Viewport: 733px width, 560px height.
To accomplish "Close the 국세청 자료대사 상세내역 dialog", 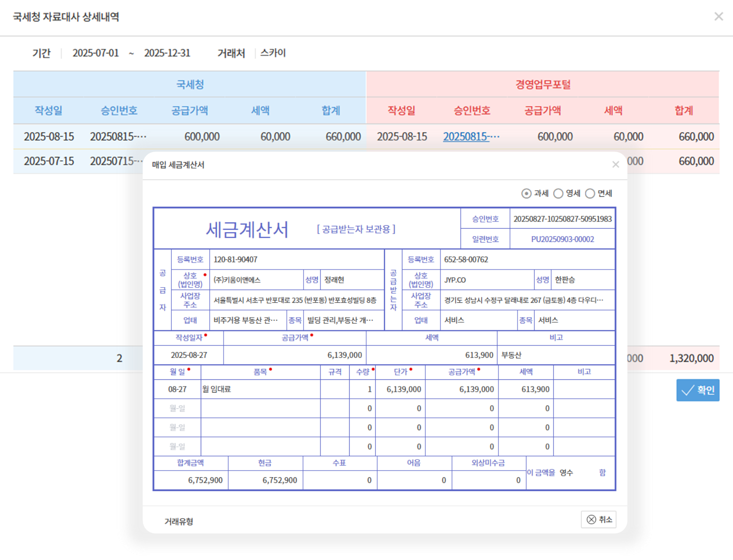I will click(x=718, y=17).
